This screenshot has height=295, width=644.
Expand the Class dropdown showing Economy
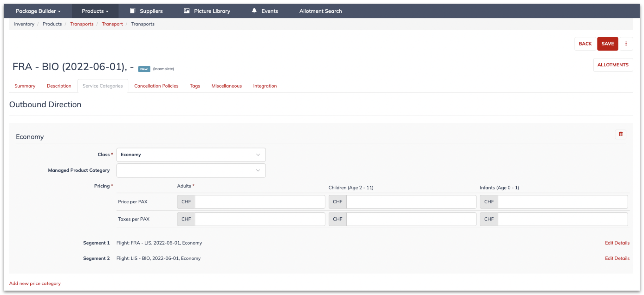[x=191, y=155]
